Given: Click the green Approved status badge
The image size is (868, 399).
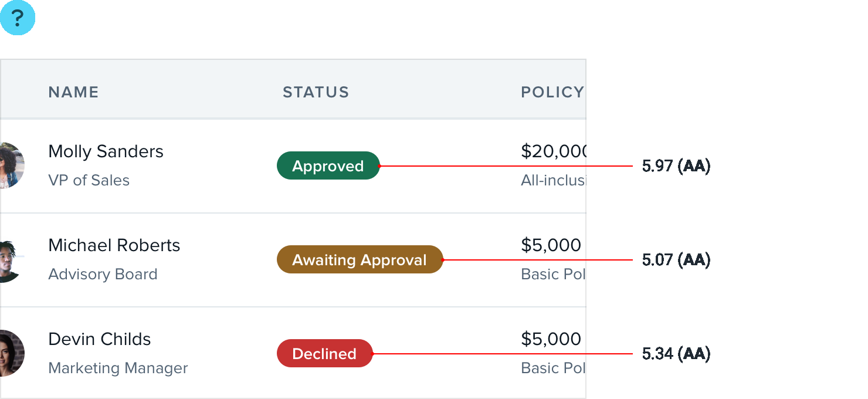Looking at the screenshot, I should tap(328, 166).
